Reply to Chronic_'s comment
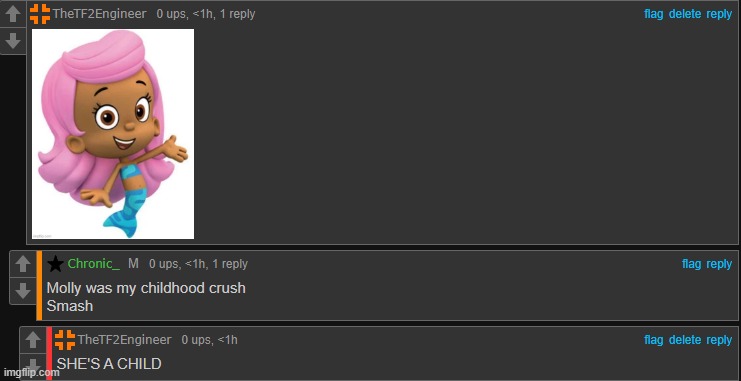The image size is (741, 381). (x=719, y=264)
